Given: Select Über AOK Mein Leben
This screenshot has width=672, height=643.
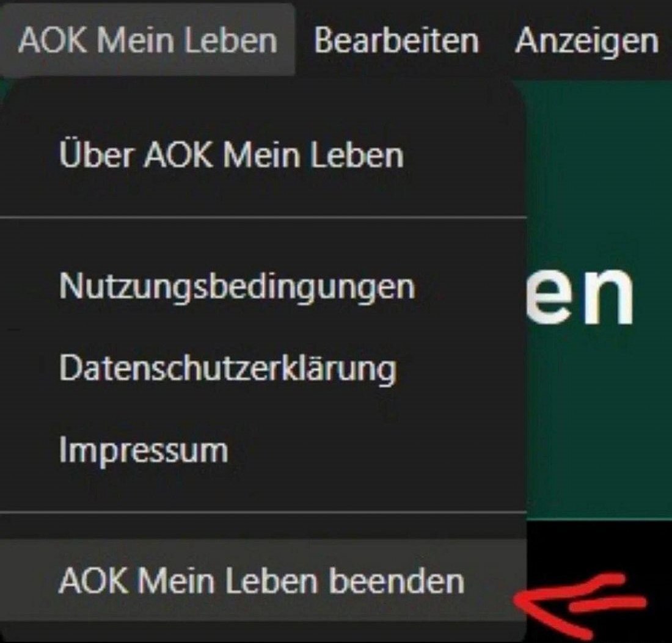Looking at the screenshot, I should click(x=232, y=154).
